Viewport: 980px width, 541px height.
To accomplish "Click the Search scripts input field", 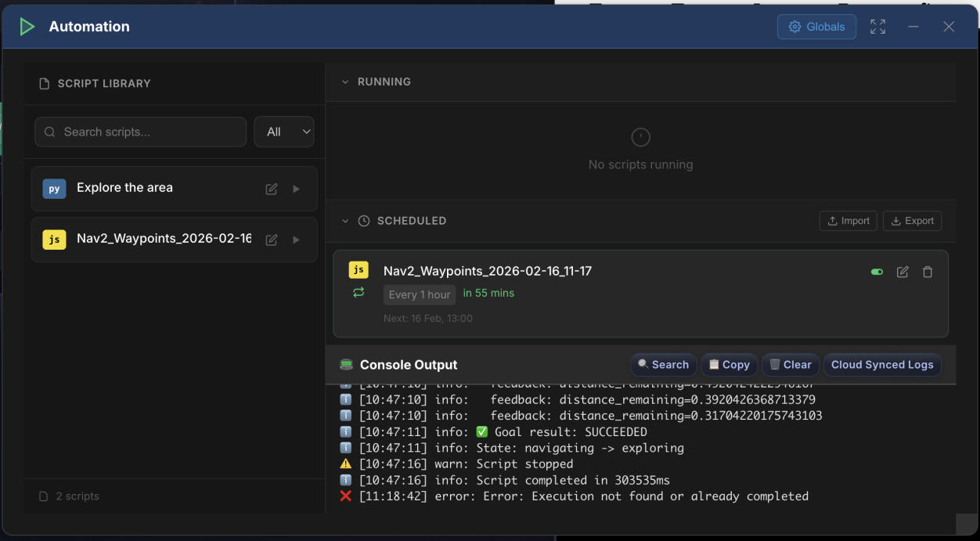I will coord(140,132).
